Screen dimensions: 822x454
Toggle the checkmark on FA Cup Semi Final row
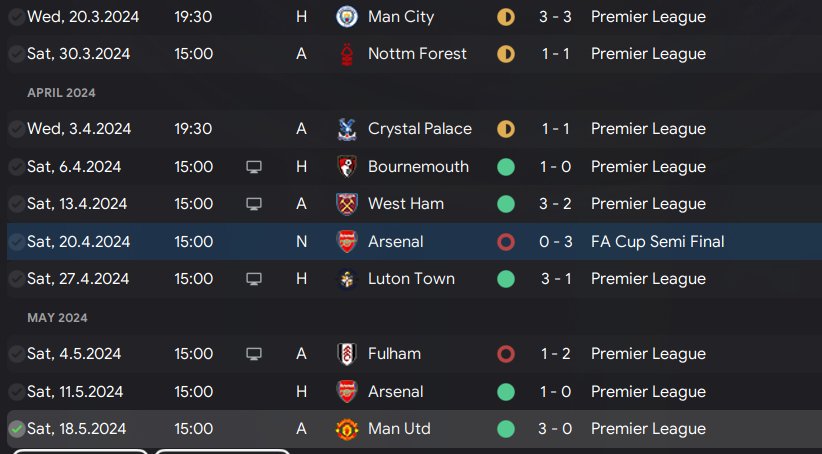click(17, 242)
